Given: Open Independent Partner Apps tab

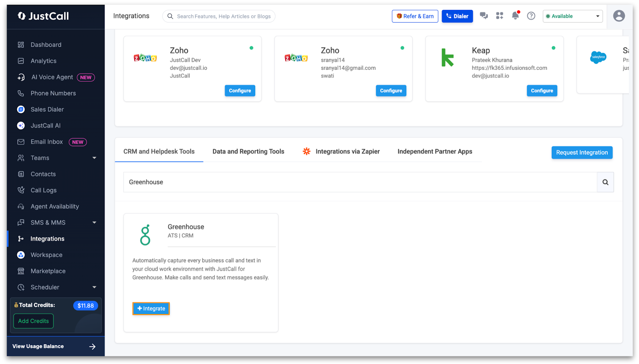Looking at the screenshot, I should click(435, 152).
